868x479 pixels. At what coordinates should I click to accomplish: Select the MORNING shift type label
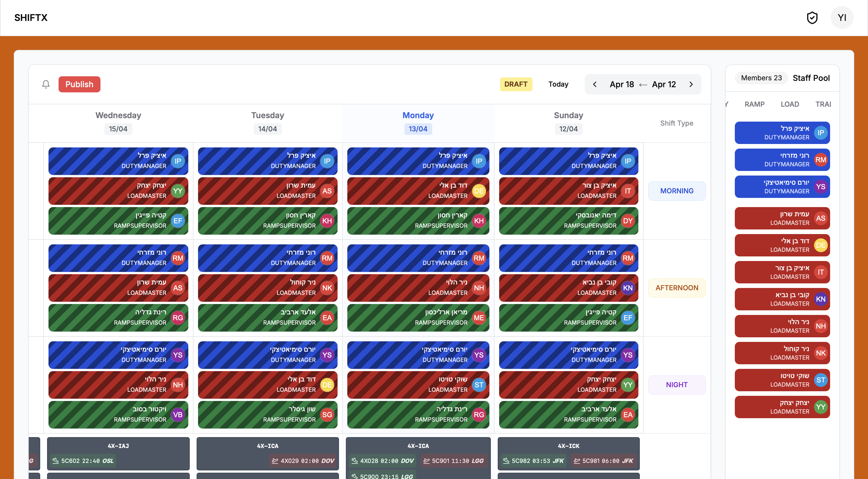click(x=677, y=191)
